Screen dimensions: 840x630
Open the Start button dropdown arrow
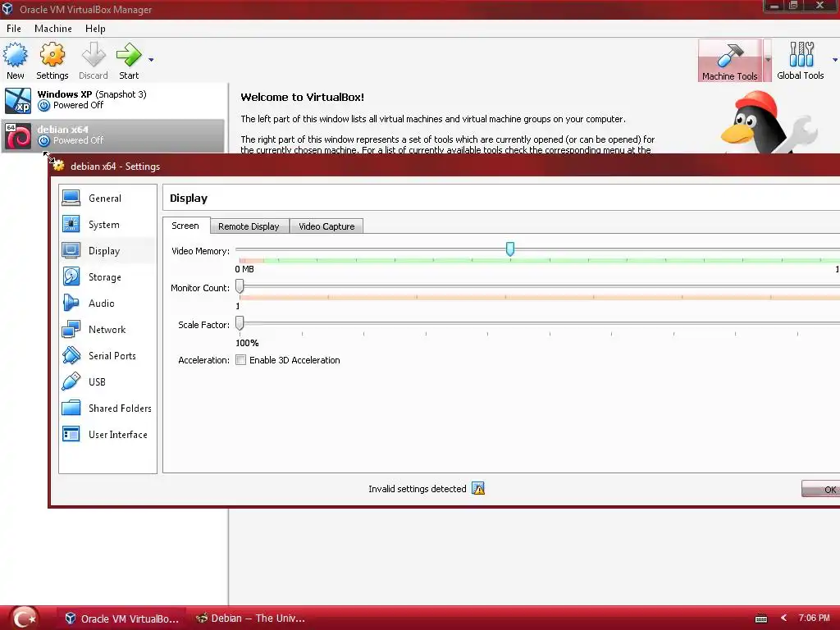(151, 60)
